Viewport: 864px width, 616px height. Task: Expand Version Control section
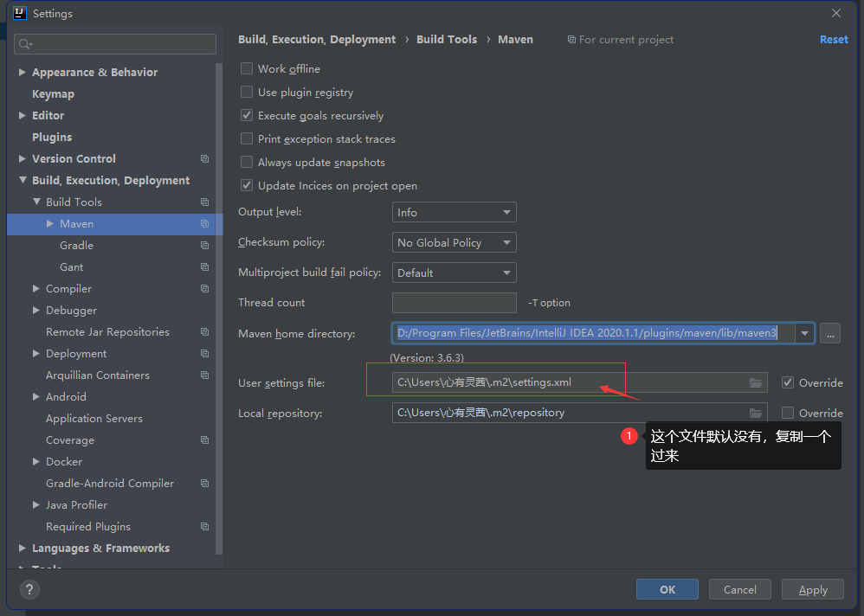point(22,158)
